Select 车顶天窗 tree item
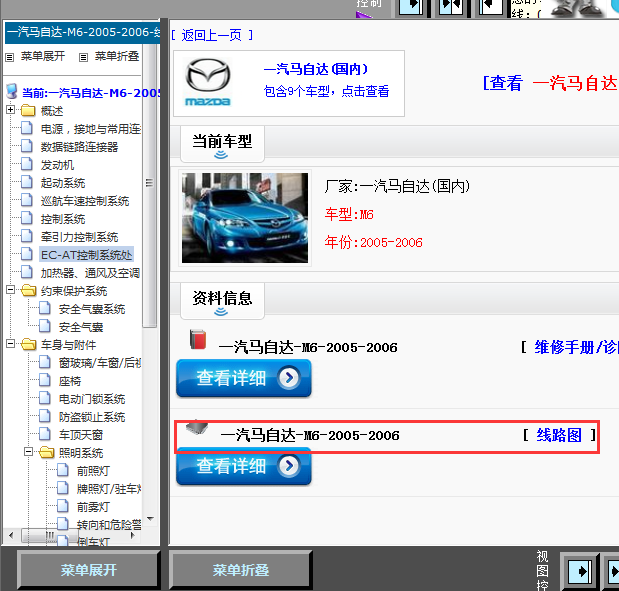 coord(81,435)
